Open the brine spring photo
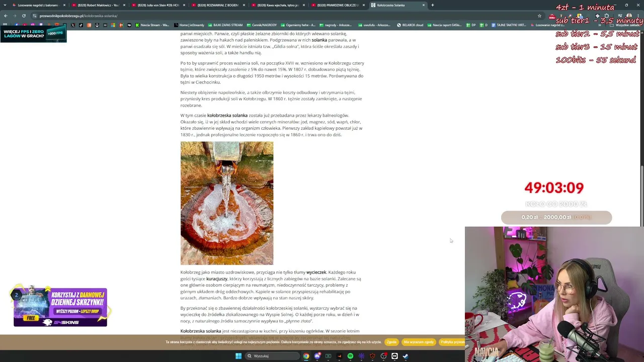This screenshot has width=644, height=362. (x=227, y=203)
